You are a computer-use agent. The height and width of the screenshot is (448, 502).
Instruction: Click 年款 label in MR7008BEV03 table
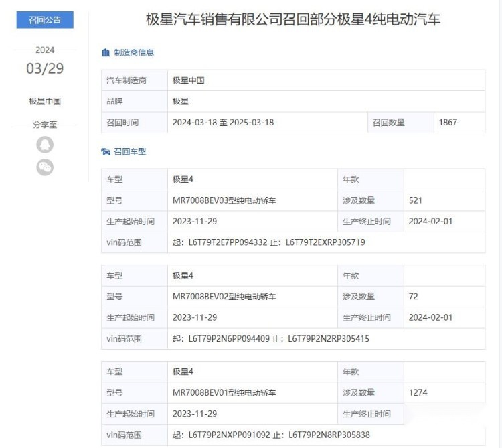click(351, 179)
